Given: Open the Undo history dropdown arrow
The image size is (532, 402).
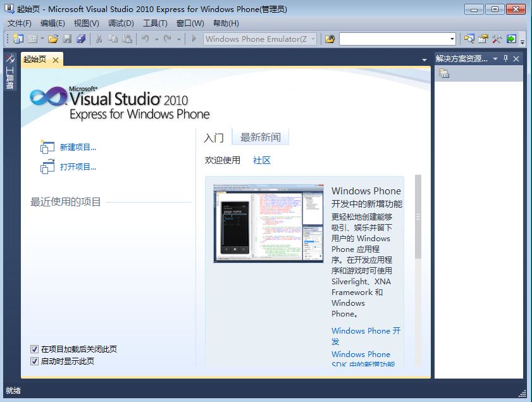Looking at the screenshot, I should point(156,39).
